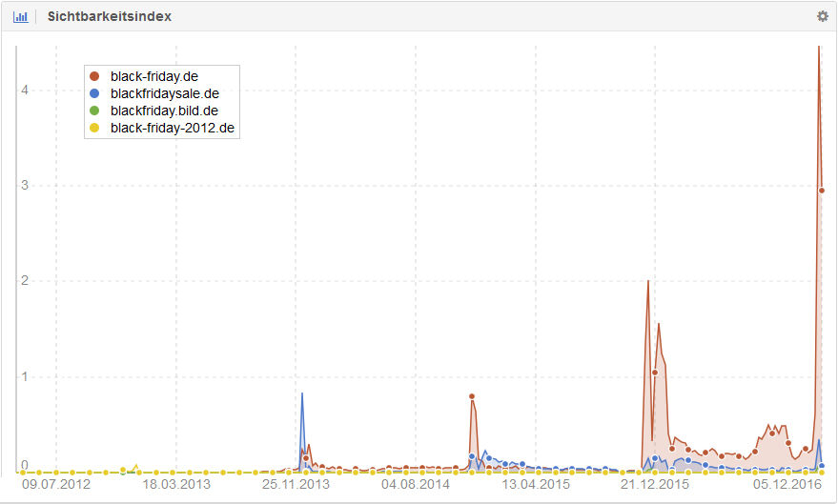Click the bar chart icon beside the title
Viewport: 838px width, 504px height.
point(21,16)
